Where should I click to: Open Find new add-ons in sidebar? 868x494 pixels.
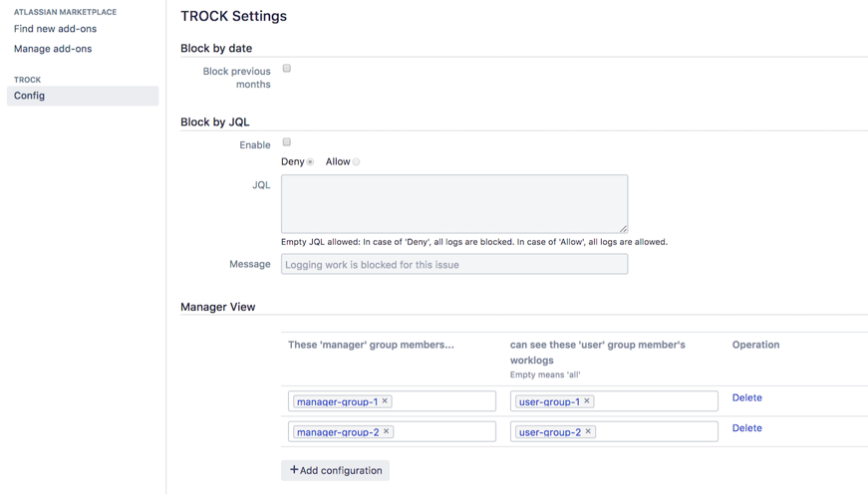55,29
